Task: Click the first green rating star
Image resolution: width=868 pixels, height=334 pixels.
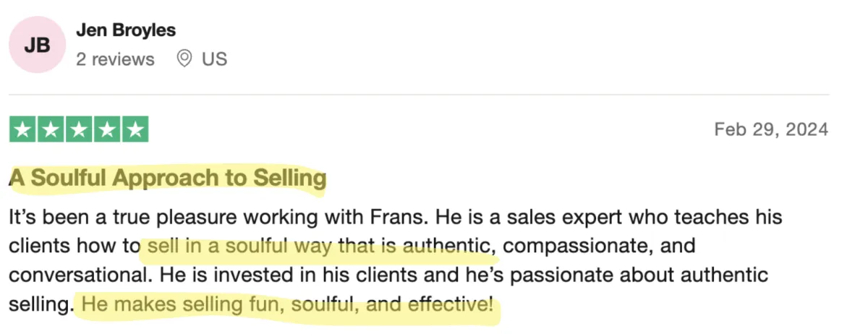Action: [x=23, y=129]
